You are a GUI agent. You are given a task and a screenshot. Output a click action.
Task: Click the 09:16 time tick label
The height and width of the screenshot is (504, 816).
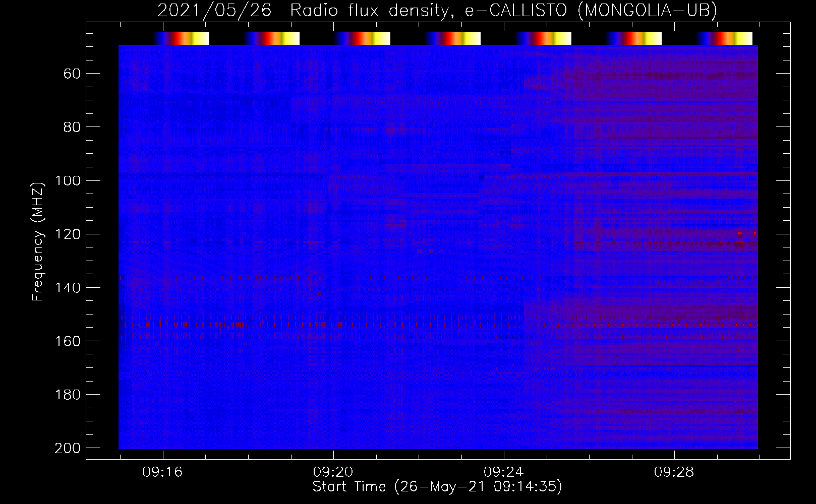pos(162,472)
